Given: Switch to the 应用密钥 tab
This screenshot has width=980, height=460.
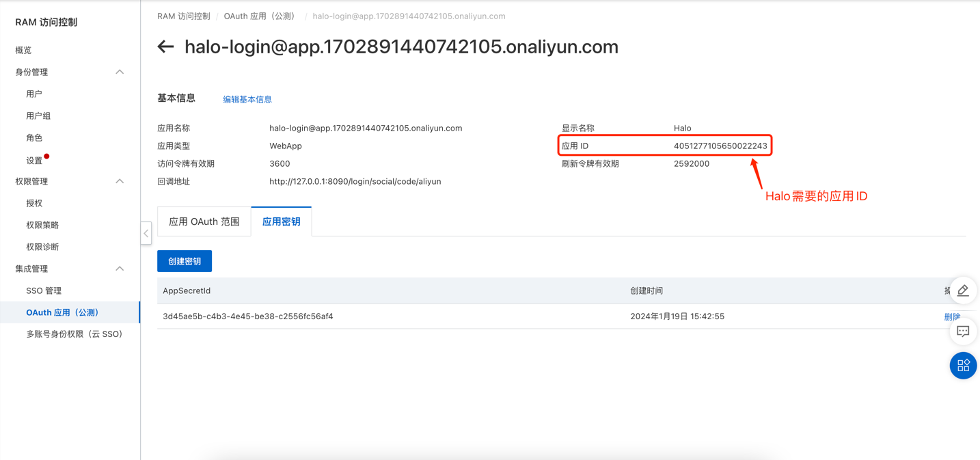Looking at the screenshot, I should (x=282, y=221).
